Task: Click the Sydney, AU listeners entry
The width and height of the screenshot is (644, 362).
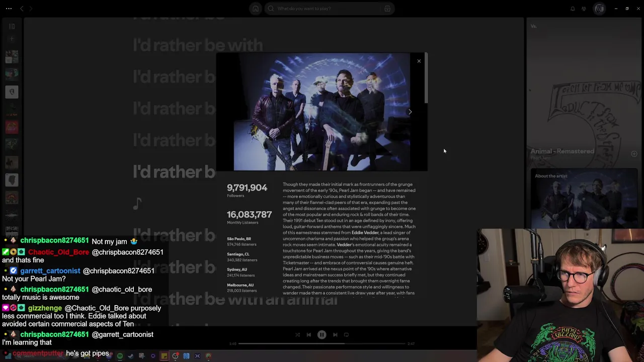Action: point(241,273)
